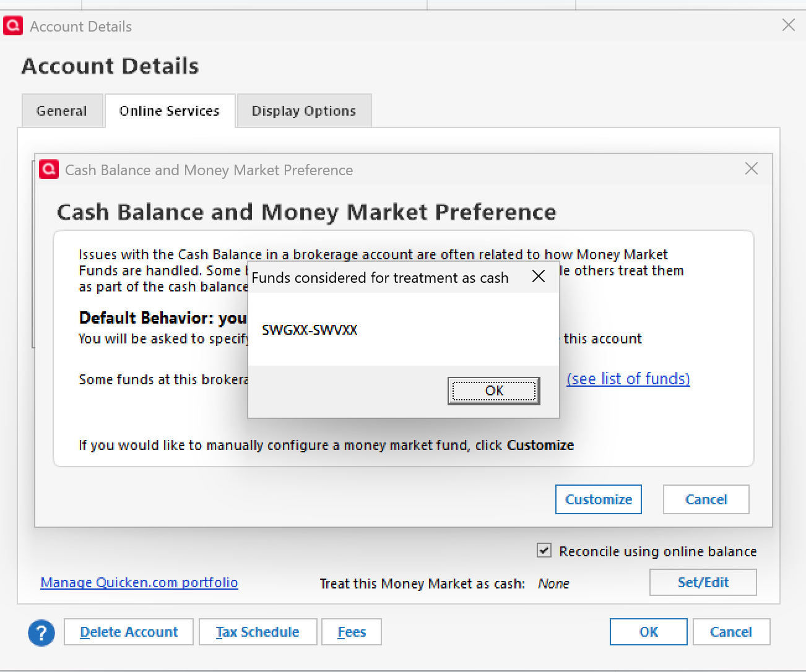
Task: Toggle Reconcile using online balance checkbox
Action: 544,550
